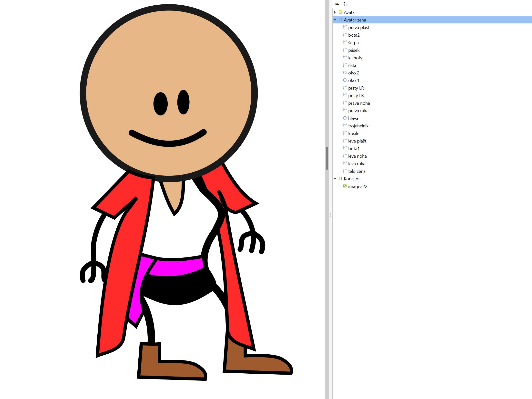Click the green Koncept layer icon

point(340,179)
